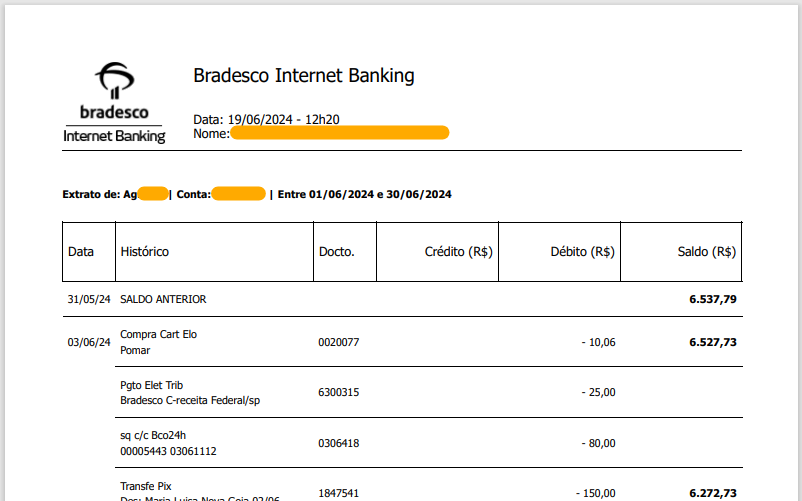This screenshot has height=501, width=802.
Task: Select the Histórico column header
Action: [x=145, y=252]
